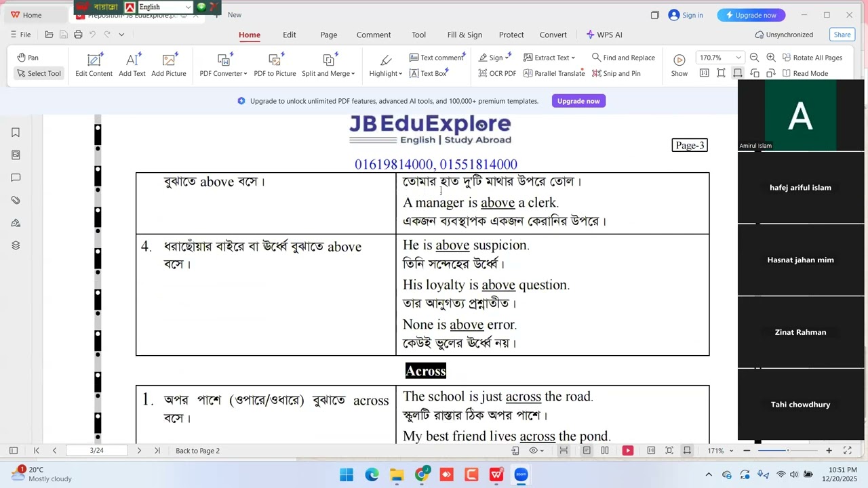
Task: Insert an image with Add Picture
Action: pos(169,65)
